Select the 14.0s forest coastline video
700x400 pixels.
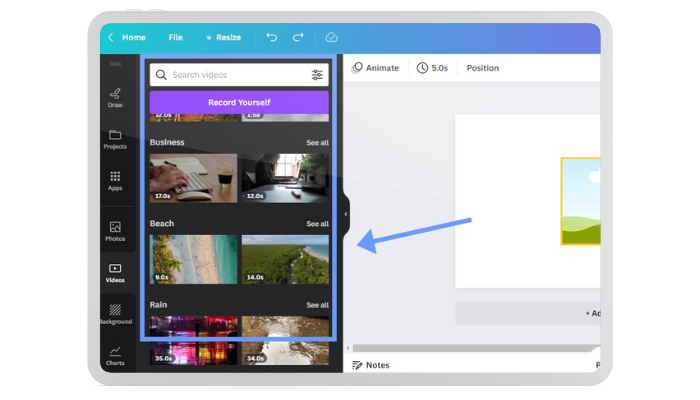[285, 259]
